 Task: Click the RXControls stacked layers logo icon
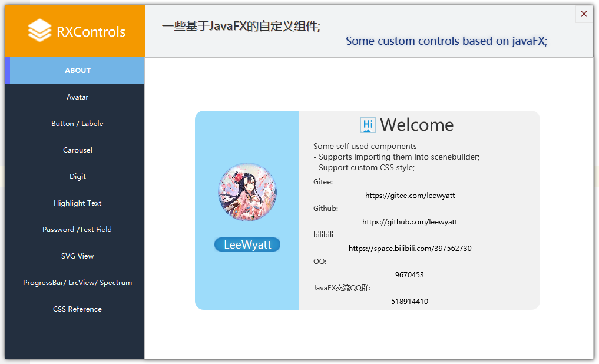[x=39, y=31]
